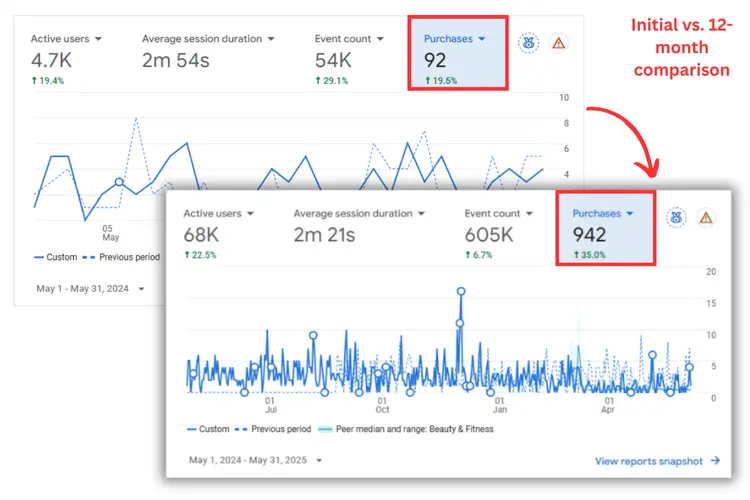
Task: Select the 54K event count metric
Action: [x=333, y=61]
